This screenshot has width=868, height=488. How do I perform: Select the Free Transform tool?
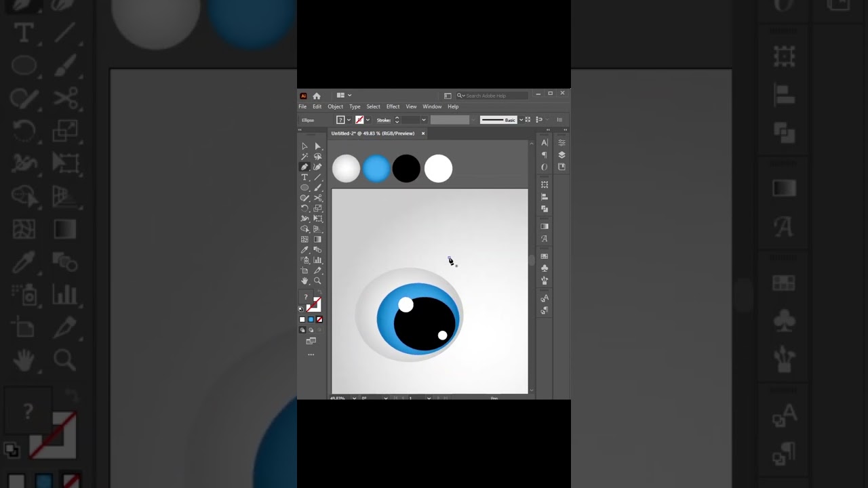click(x=317, y=219)
